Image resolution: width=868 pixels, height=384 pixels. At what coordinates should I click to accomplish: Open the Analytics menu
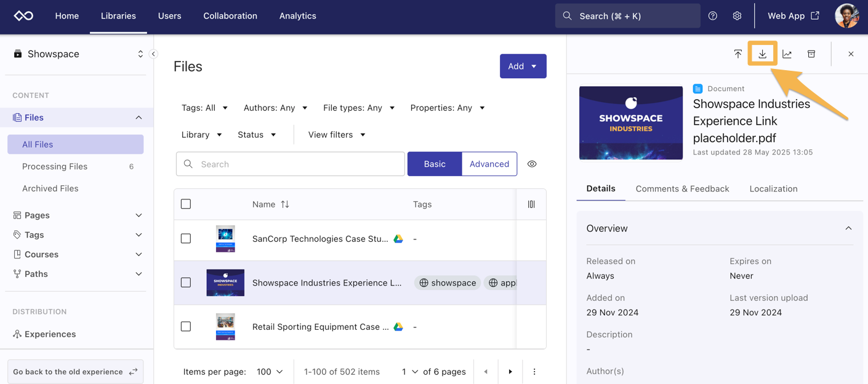tap(298, 16)
